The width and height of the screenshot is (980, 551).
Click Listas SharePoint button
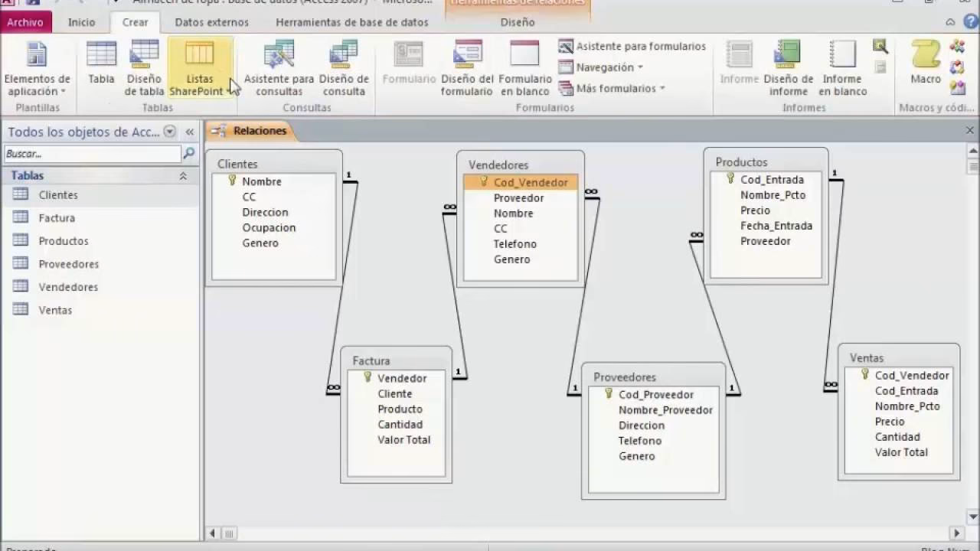200,69
